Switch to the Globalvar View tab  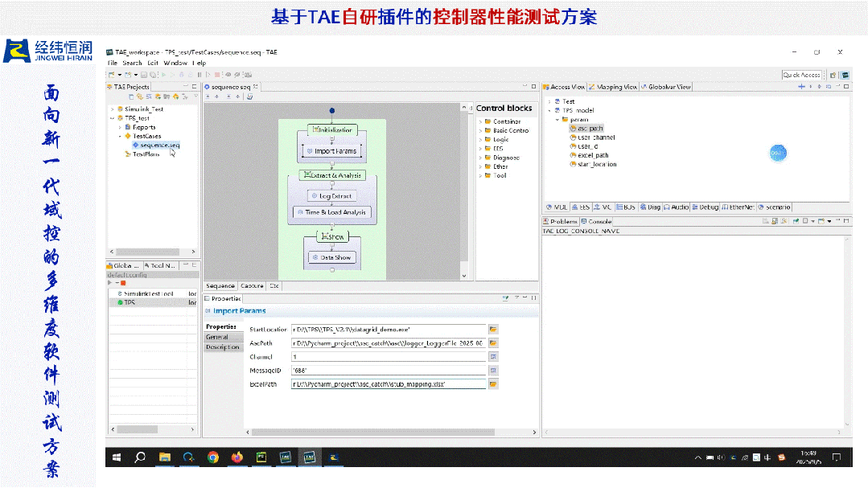[665, 87]
